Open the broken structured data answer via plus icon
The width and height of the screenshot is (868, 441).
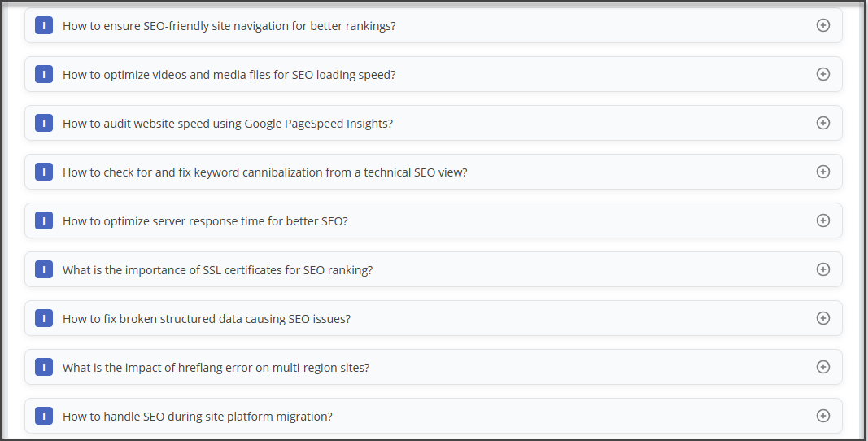tap(822, 318)
